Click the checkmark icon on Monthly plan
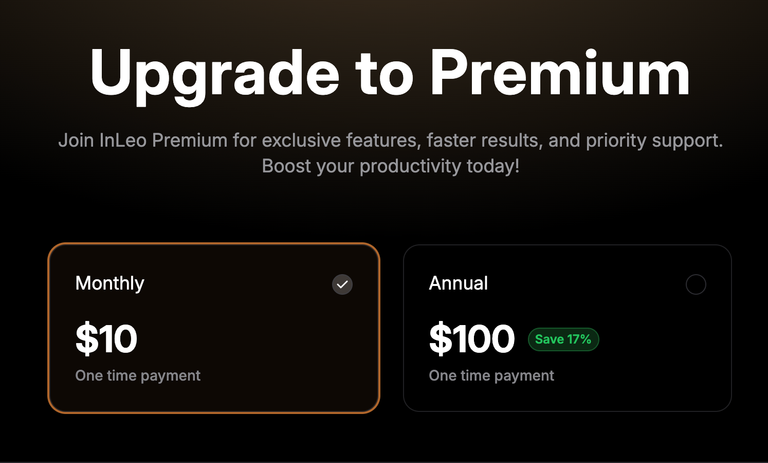This screenshot has width=768, height=463. click(x=342, y=284)
